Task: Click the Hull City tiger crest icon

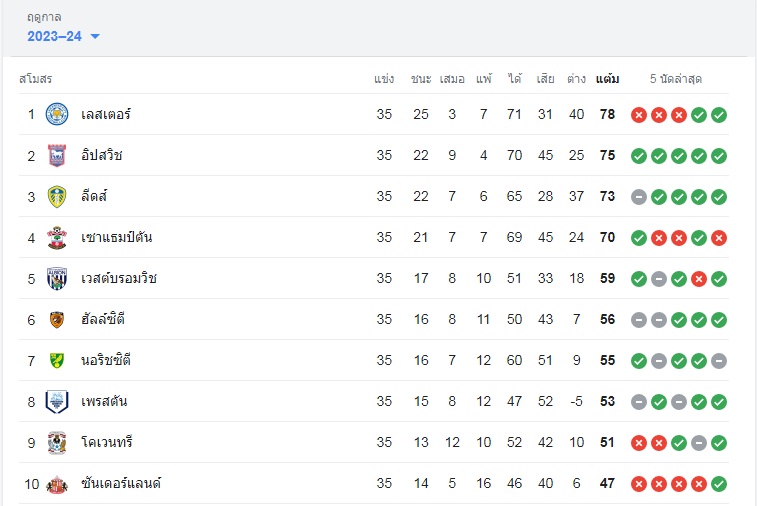Action: coord(57,320)
